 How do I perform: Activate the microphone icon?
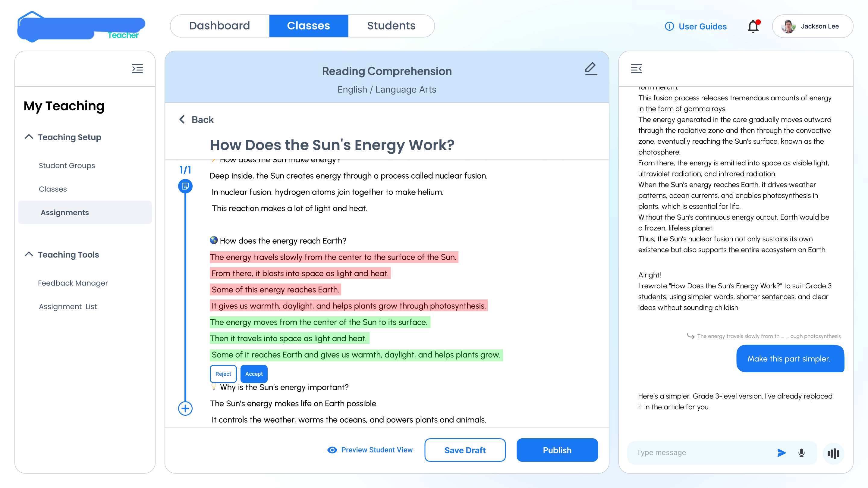point(802,453)
